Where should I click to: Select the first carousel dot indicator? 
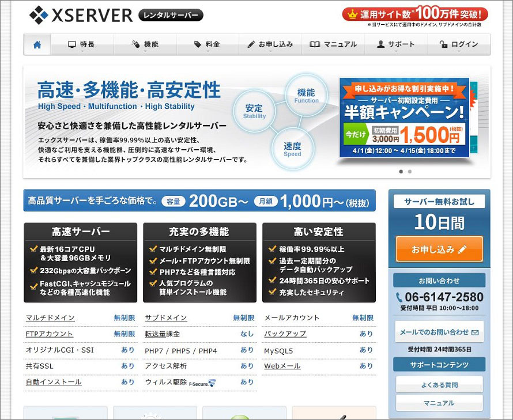(x=401, y=172)
